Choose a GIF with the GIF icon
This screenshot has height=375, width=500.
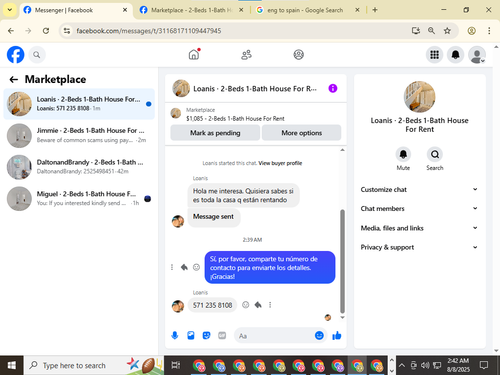click(222, 335)
